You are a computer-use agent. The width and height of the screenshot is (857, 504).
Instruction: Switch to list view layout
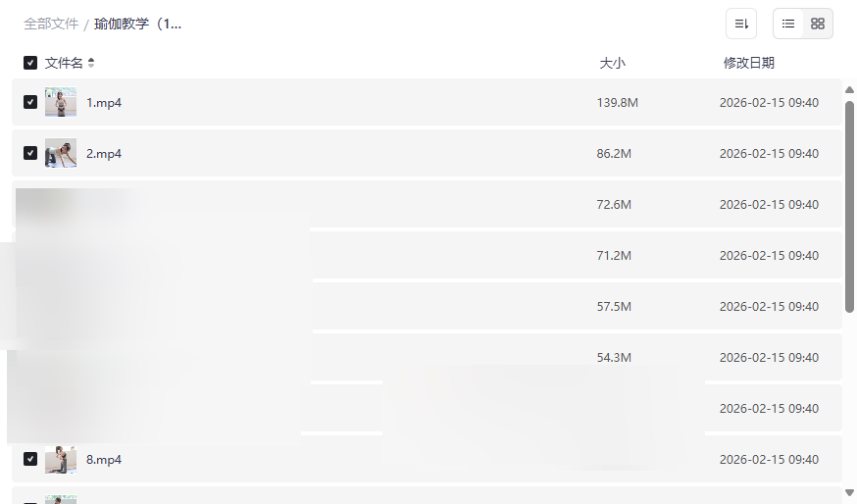[788, 24]
